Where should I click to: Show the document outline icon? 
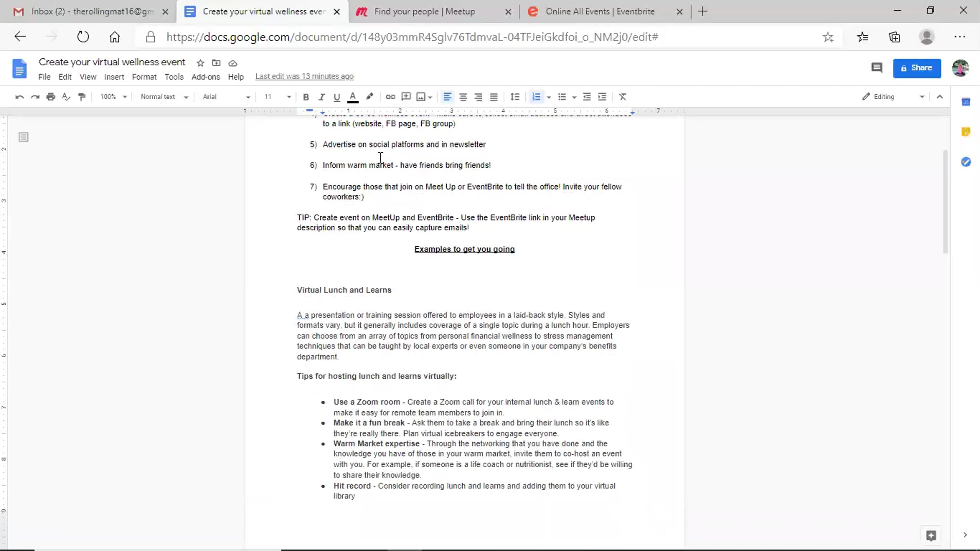click(23, 137)
